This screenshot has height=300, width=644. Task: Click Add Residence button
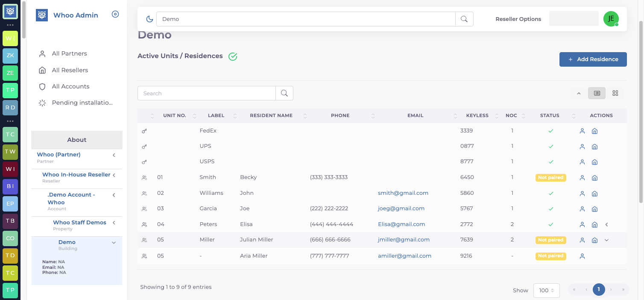(x=593, y=59)
